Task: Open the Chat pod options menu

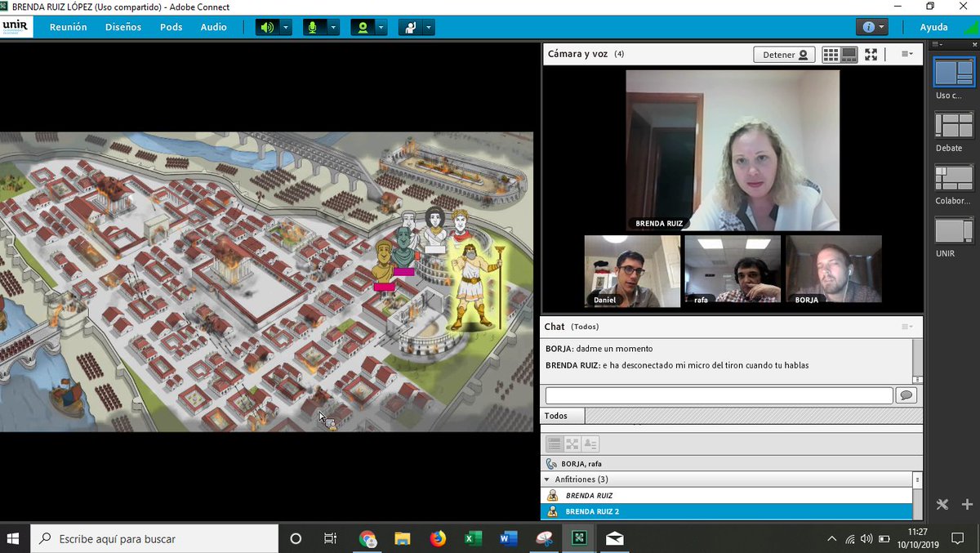Action: pyautogui.click(x=906, y=327)
